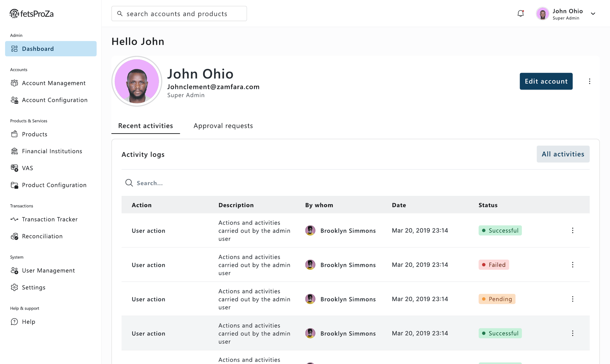This screenshot has height=364, width=610.
Task: Click the Settings gear icon
Action: coord(14,287)
